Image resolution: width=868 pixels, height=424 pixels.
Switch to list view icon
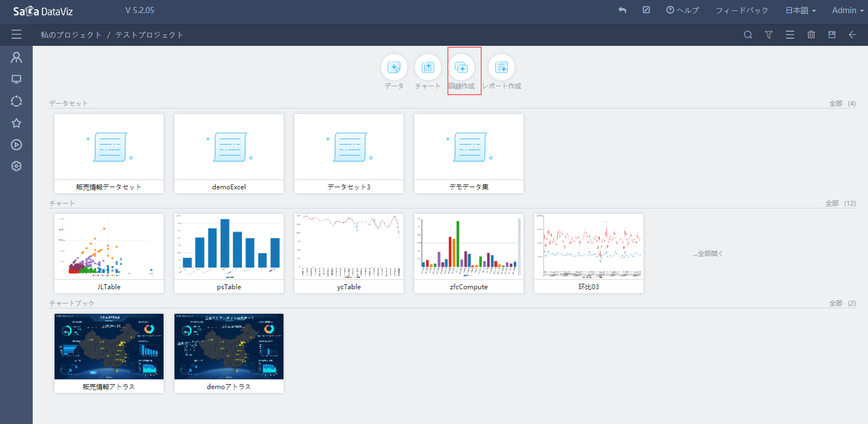pyautogui.click(x=790, y=34)
